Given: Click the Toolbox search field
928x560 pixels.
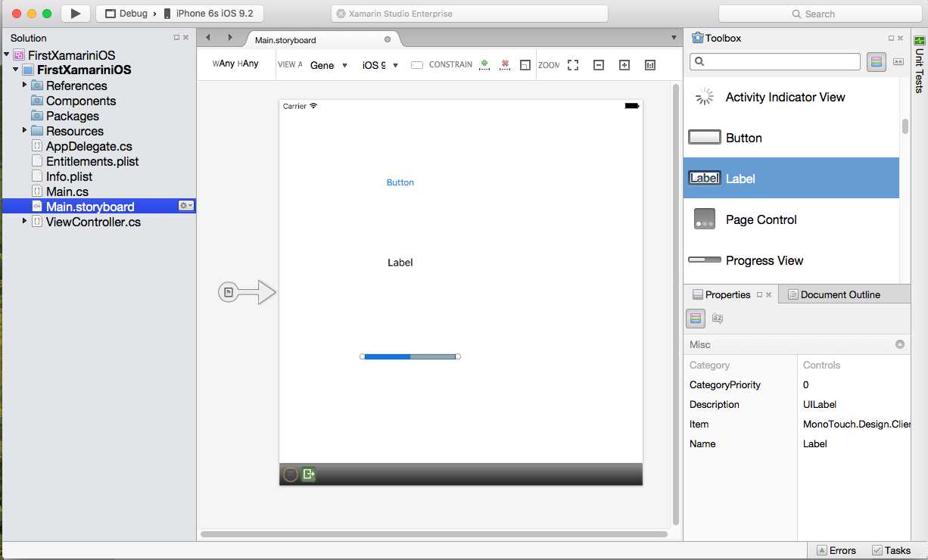Looking at the screenshot, I should 775,61.
